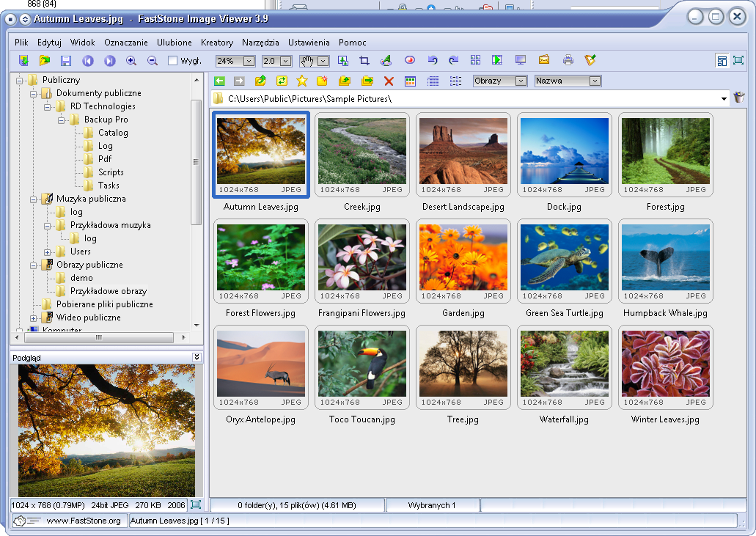Click move to folder icon
This screenshot has height=536, width=756.
[367, 81]
